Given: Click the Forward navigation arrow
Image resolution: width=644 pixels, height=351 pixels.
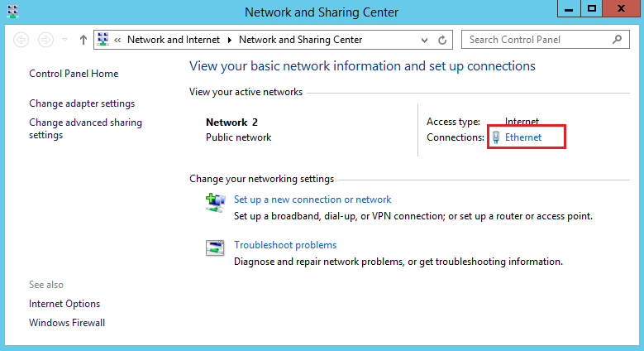Looking at the screenshot, I should 45,40.
